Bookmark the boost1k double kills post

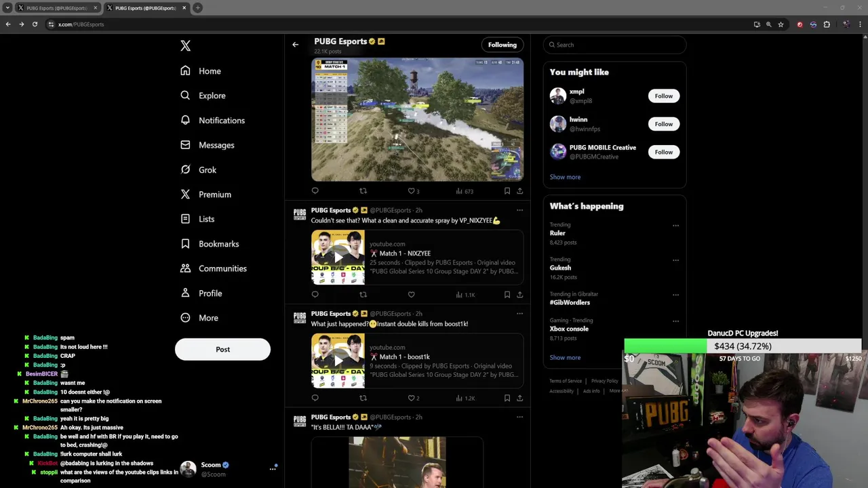(507, 398)
